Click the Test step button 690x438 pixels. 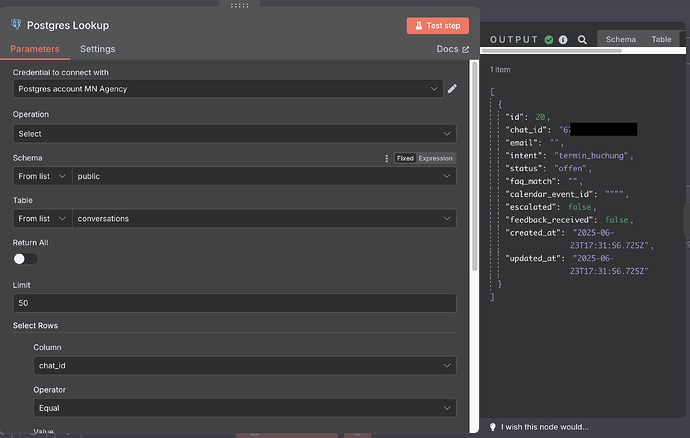click(x=437, y=26)
